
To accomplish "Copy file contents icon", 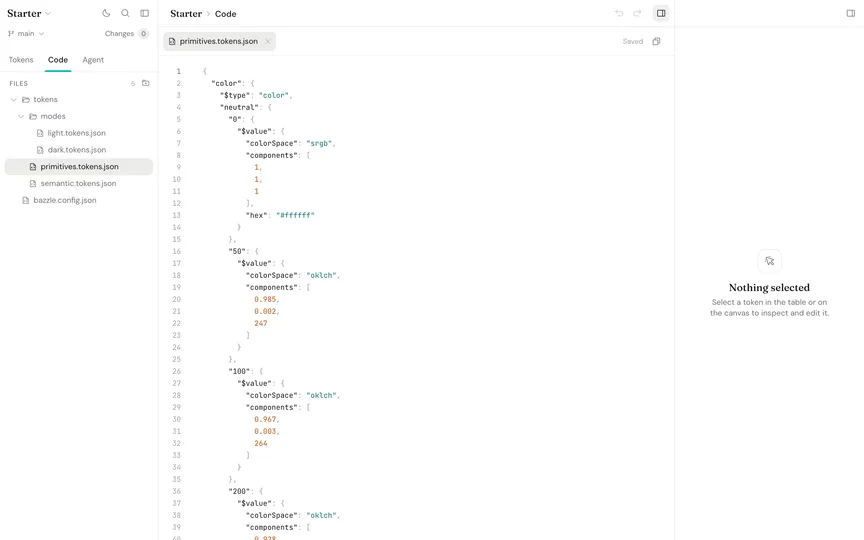I will [656, 41].
